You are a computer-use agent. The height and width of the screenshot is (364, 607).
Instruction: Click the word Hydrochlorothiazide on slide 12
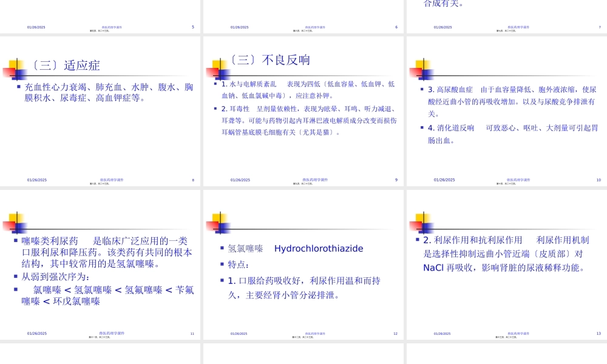(x=319, y=248)
